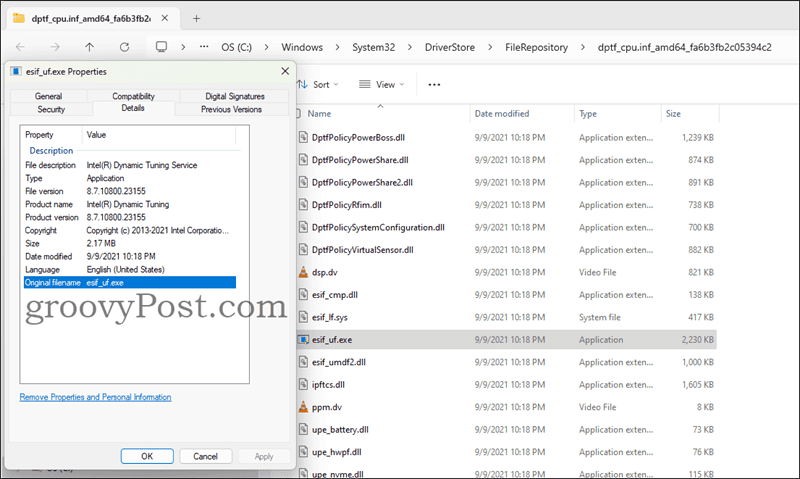This screenshot has height=479, width=800.
Task: Expand chevron after OS (C:) in breadcrumb
Action: point(266,47)
